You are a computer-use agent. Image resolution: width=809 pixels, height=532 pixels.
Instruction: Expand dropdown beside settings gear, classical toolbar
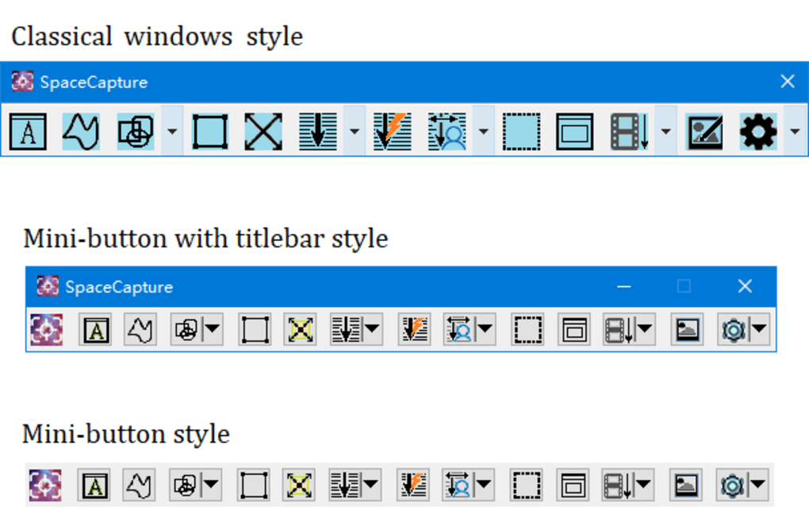tap(795, 132)
